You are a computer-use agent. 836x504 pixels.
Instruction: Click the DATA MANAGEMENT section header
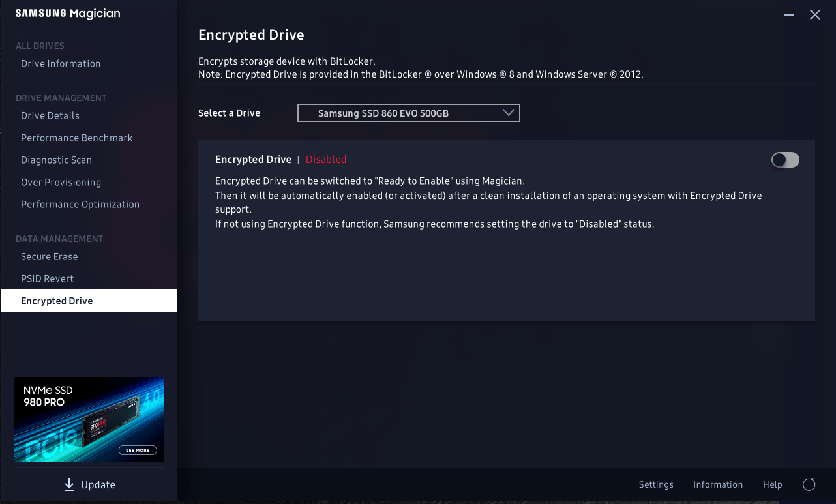pos(59,239)
